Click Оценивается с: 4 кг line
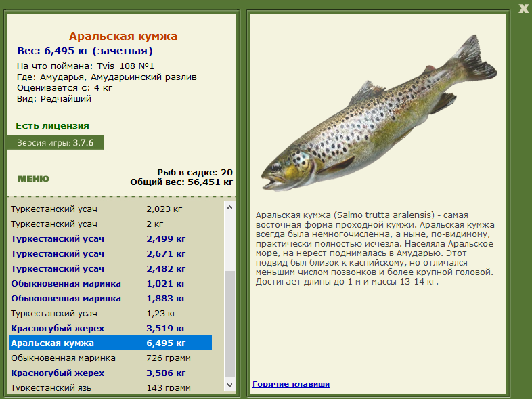Image resolution: width=532 pixels, height=399 pixels. (64, 88)
